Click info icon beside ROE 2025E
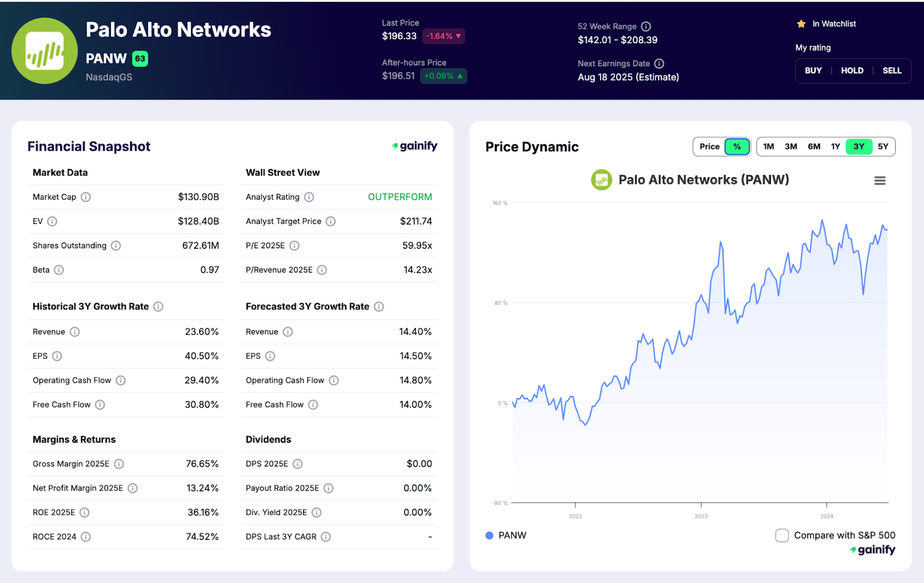This screenshot has height=583, width=924. click(84, 512)
